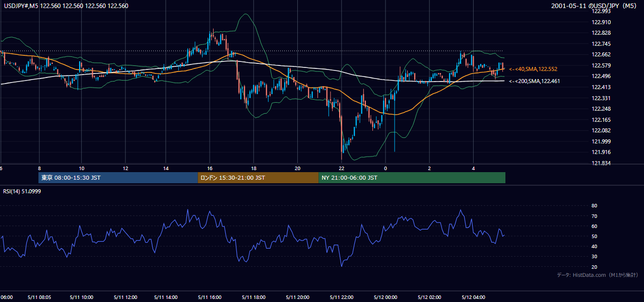Viewport: 644px width, 302px height.
Task: Click the 40 SMA 122.552 orange label
Action: [533, 69]
